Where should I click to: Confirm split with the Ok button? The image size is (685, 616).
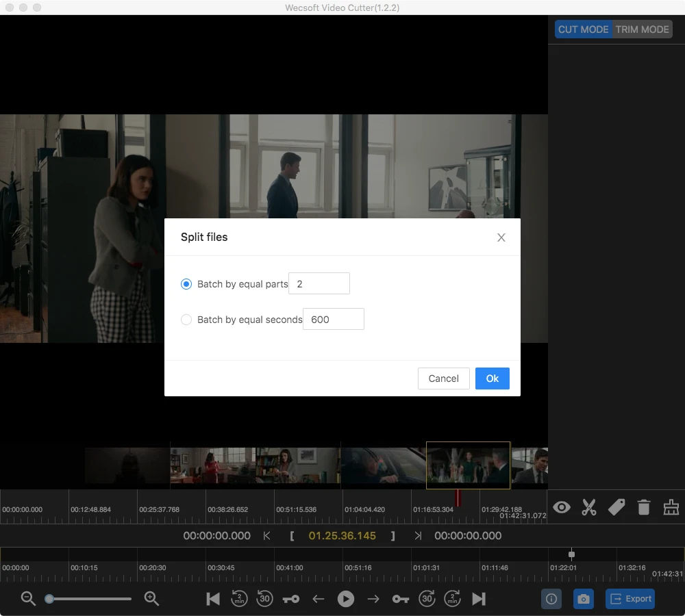pos(492,378)
